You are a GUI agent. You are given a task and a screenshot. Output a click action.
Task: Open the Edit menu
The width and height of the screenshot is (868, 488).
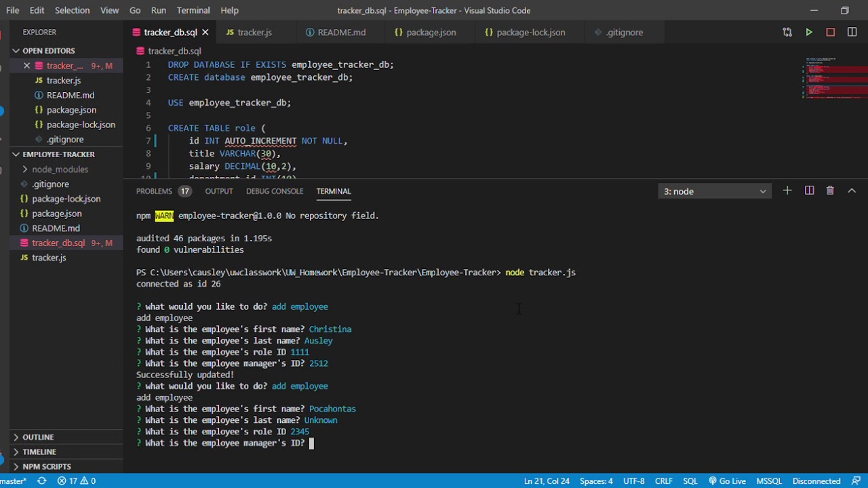pyautogui.click(x=37, y=10)
